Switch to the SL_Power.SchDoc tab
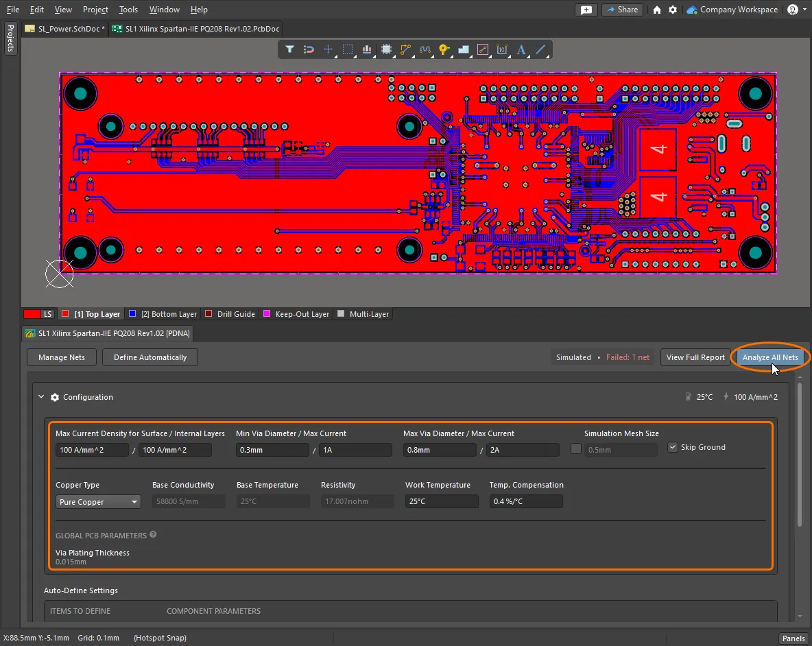The image size is (812, 646). (x=64, y=29)
